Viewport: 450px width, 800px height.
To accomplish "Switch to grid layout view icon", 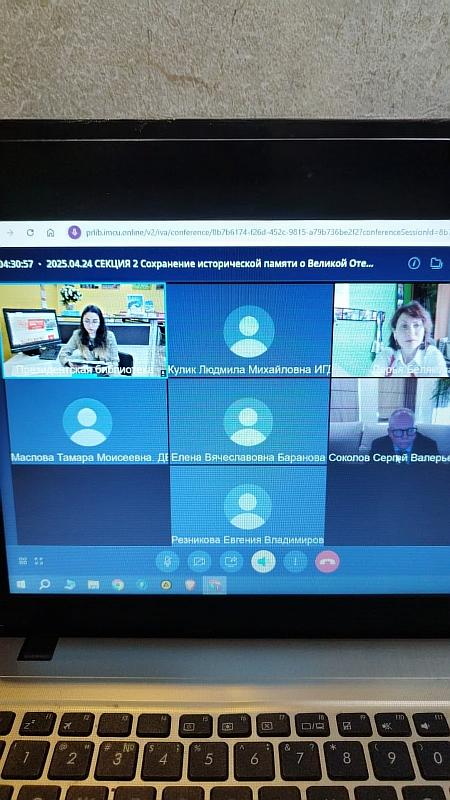I will pos(23,561).
